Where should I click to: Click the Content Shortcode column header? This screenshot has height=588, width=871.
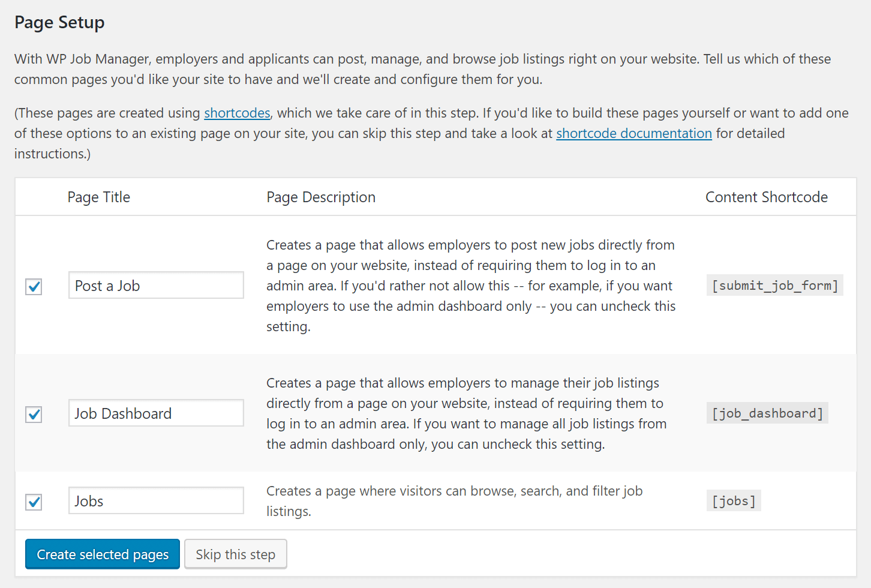pos(767,197)
